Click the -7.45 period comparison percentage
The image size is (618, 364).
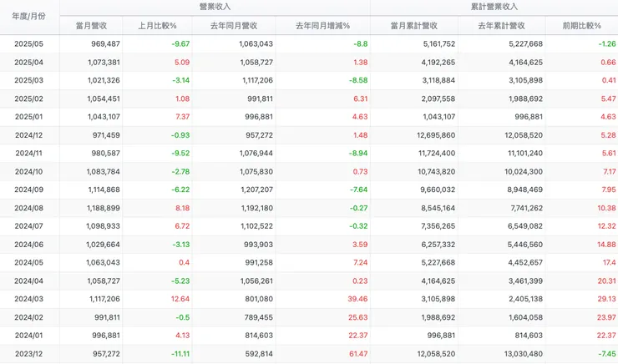[x=607, y=354]
